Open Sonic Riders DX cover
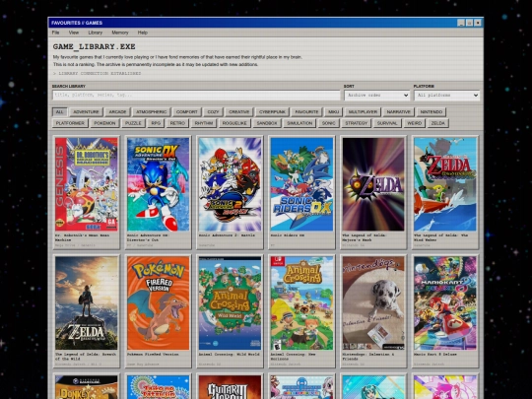The width and height of the screenshot is (532, 399). pyautogui.click(x=301, y=184)
